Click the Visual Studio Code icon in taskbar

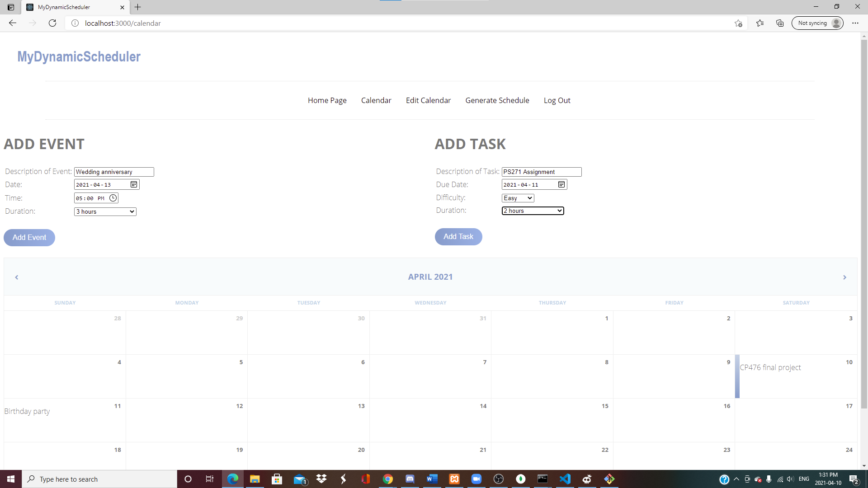tap(565, 479)
